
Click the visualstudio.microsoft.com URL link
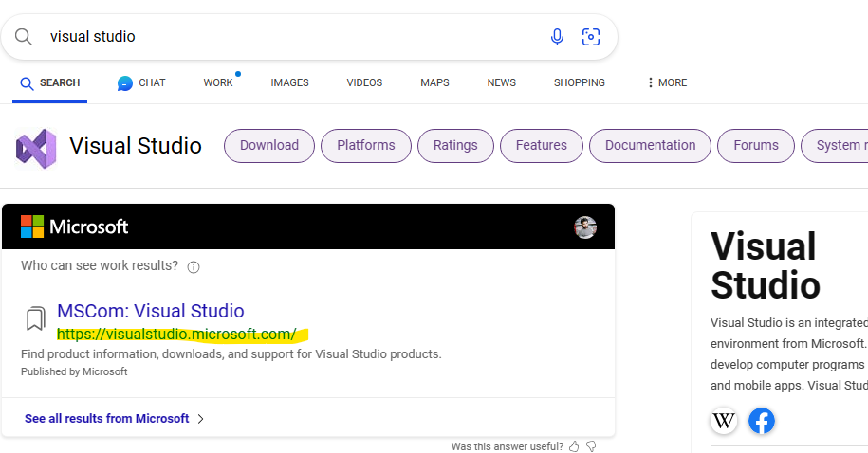tap(176, 335)
